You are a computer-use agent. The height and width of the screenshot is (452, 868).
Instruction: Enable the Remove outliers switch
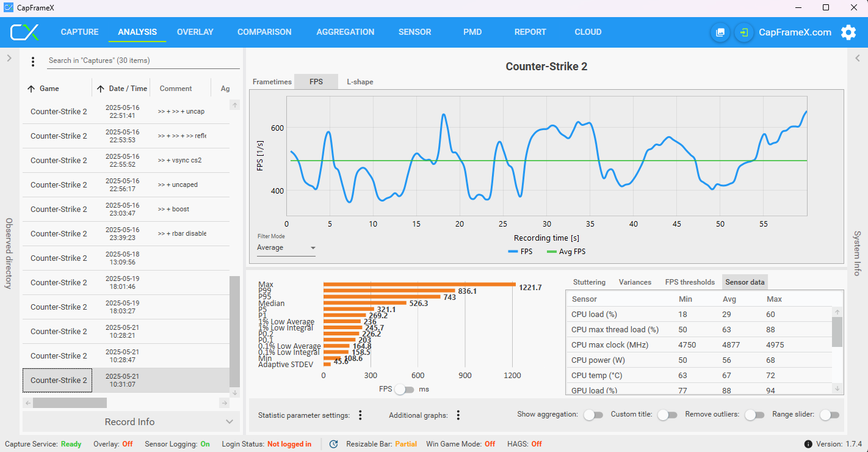click(x=754, y=415)
